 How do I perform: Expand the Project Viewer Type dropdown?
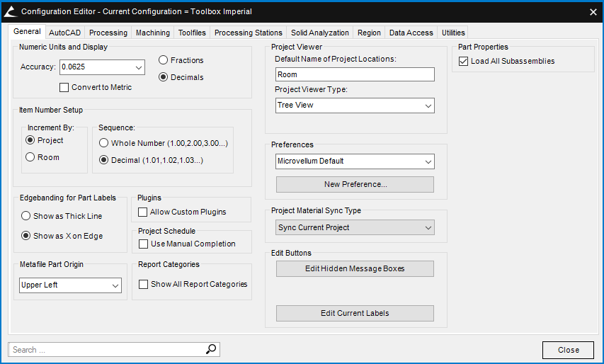(428, 106)
